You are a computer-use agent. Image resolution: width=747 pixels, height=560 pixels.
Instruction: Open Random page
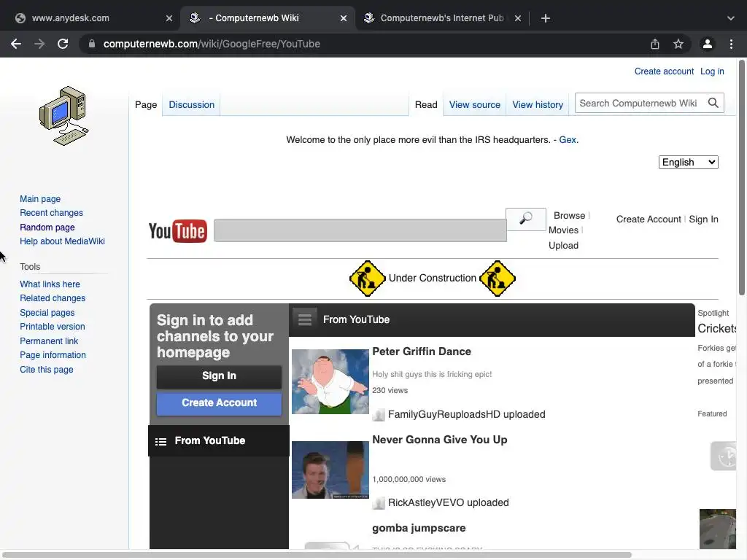coord(47,227)
